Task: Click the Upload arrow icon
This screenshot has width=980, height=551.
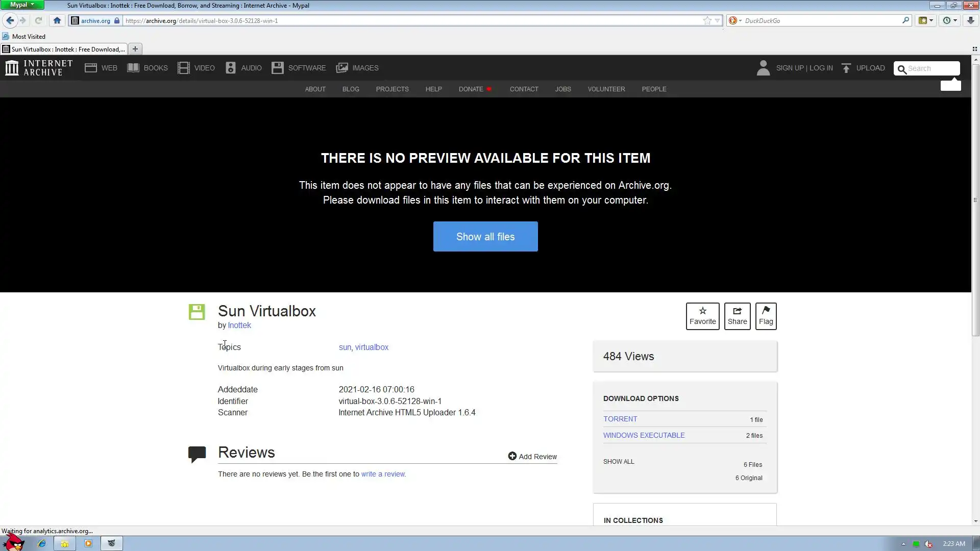Action: [846, 68]
